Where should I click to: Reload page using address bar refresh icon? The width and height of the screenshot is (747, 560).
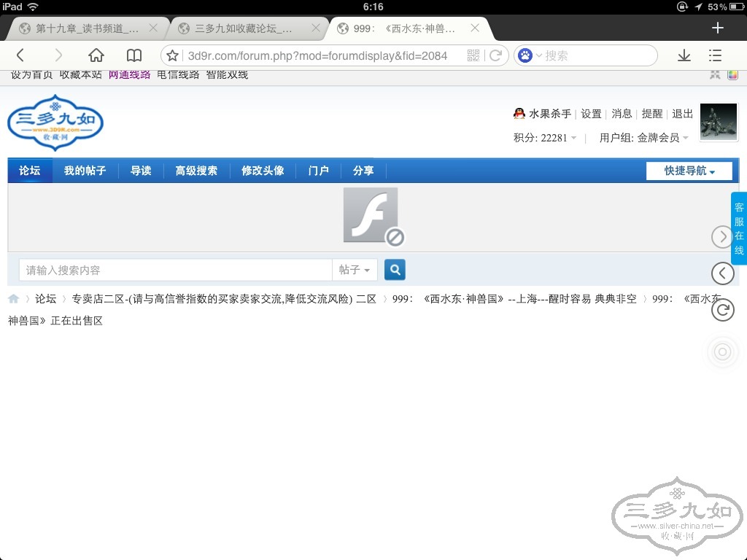coord(495,55)
